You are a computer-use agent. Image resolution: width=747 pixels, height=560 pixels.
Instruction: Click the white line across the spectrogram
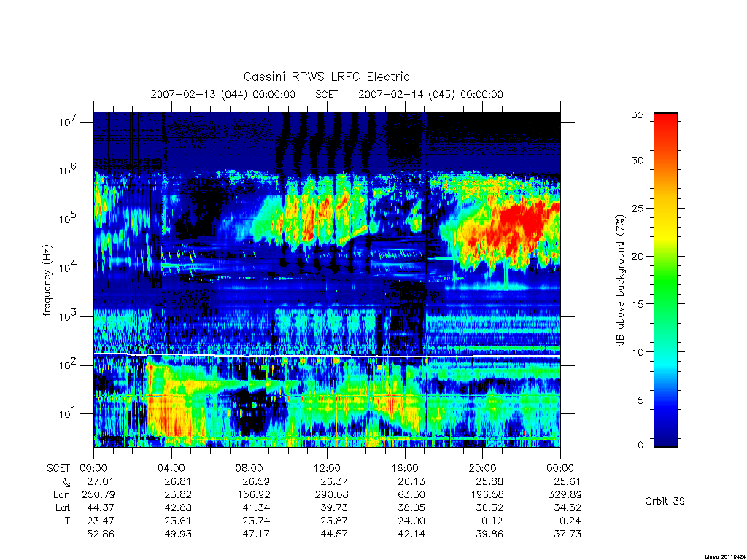tap(327, 356)
